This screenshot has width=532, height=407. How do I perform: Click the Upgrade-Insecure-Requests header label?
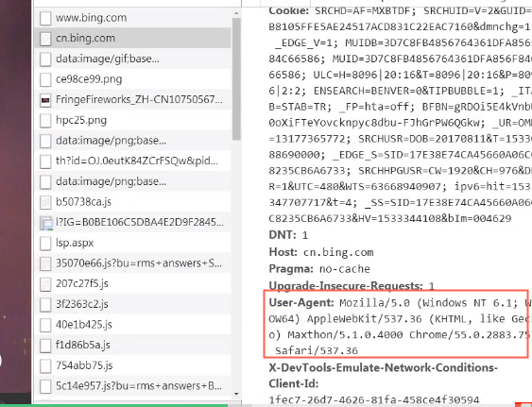click(x=346, y=286)
